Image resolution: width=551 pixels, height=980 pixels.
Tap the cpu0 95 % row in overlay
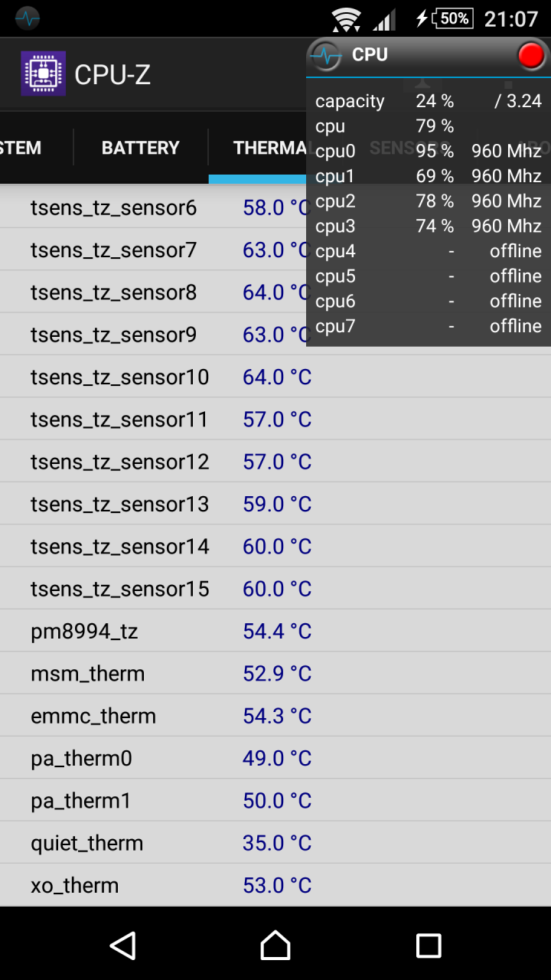pyautogui.click(x=429, y=151)
